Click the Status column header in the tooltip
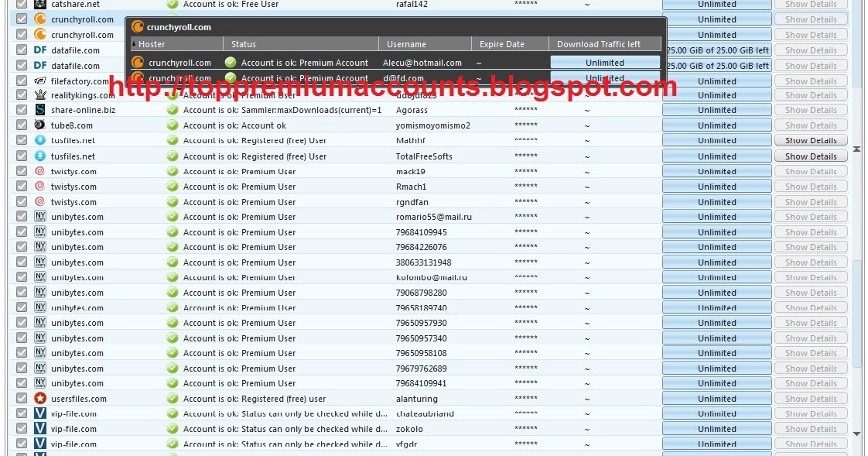The image size is (868, 456). pyautogui.click(x=301, y=44)
